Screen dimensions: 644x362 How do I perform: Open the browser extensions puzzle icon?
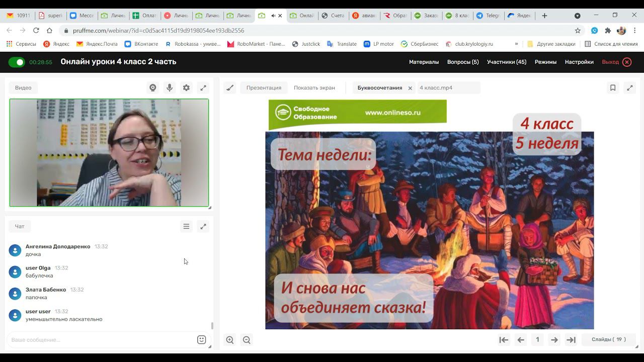(608, 31)
